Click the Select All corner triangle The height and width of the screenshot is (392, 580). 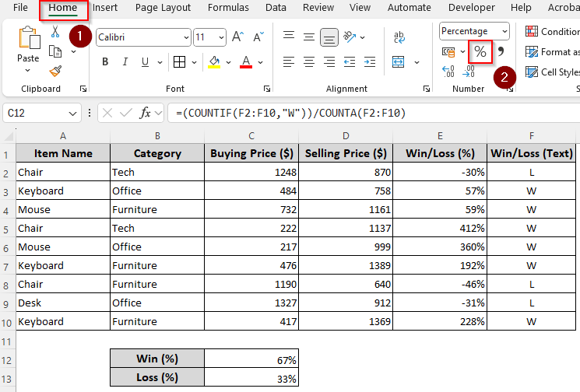[8, 136]
